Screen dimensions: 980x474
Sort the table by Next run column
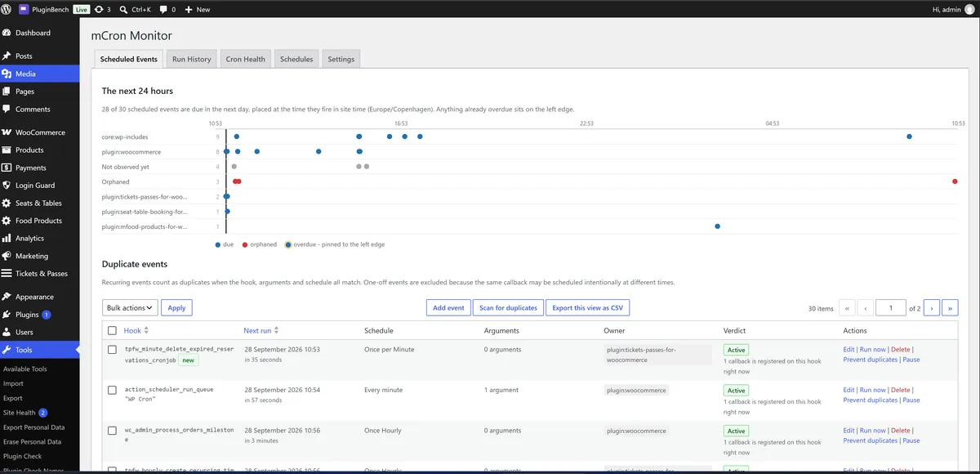click(x=261, y=330)
